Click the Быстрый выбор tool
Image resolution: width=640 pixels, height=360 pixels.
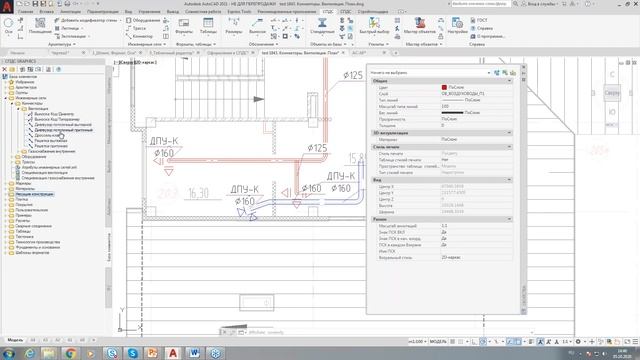[x=374, y=26]
